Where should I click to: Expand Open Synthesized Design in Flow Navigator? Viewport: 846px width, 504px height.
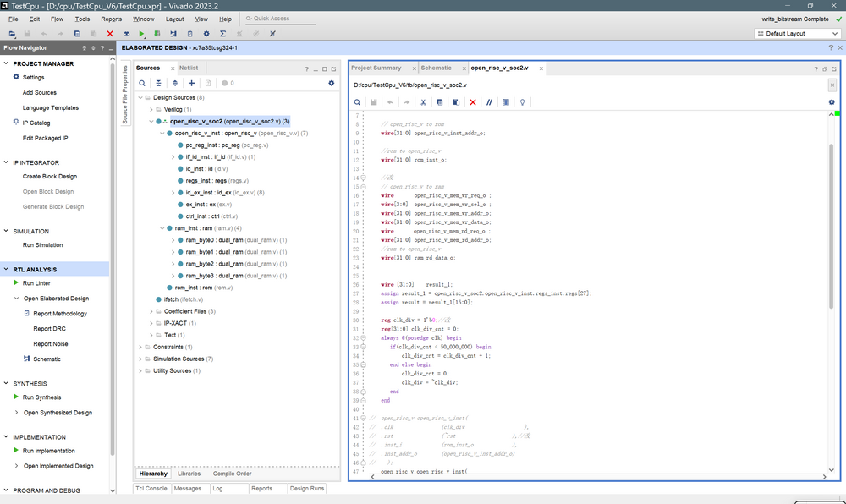(16, 413)
